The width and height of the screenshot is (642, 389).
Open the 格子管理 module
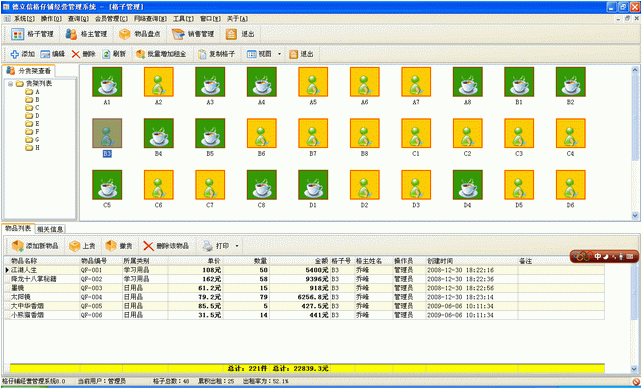coord(32,34)
